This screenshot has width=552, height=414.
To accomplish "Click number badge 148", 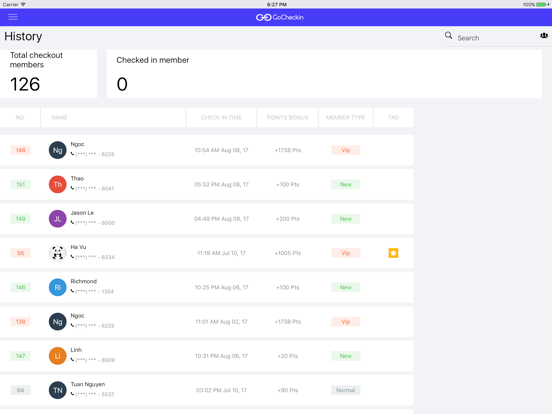I will click(20, 150).
